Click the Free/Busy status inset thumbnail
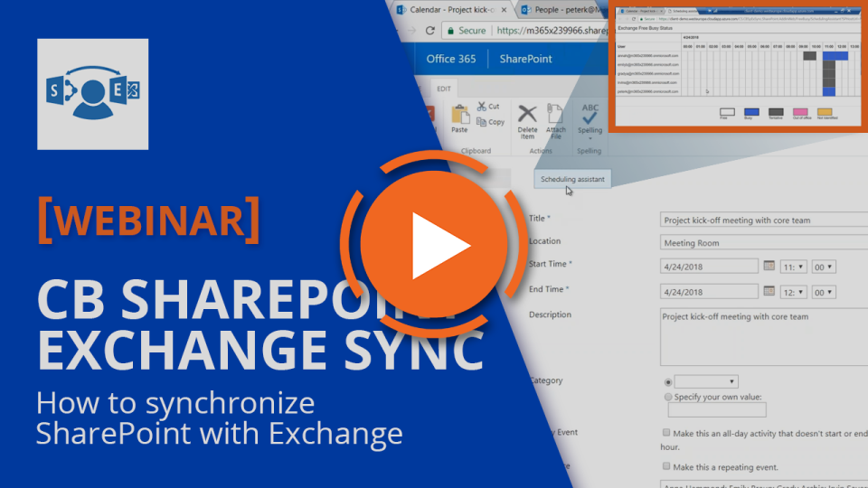 pyautogui.click(x=739, y=66)
